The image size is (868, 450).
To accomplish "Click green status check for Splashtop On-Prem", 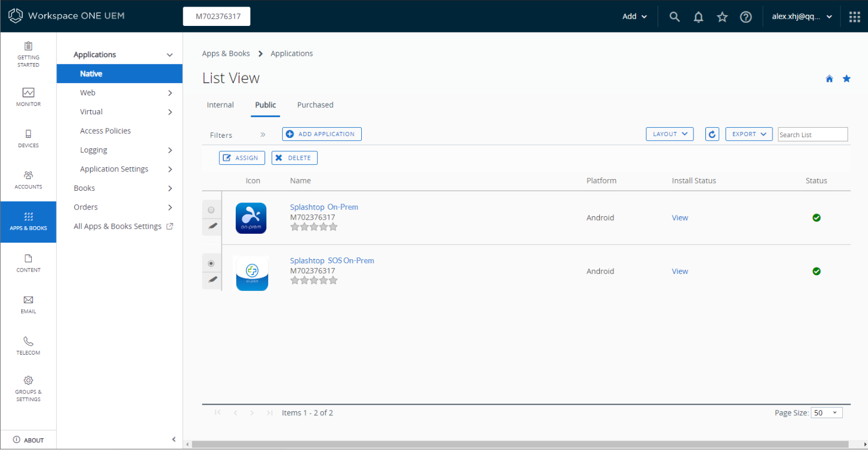I will tap(816, 217).
